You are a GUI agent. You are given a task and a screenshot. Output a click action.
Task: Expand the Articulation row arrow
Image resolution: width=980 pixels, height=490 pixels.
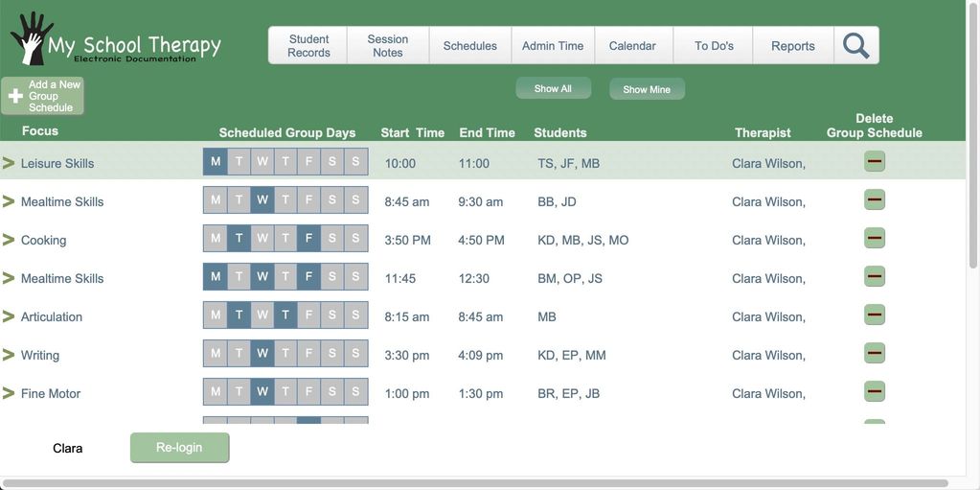[x=9, y=316]
